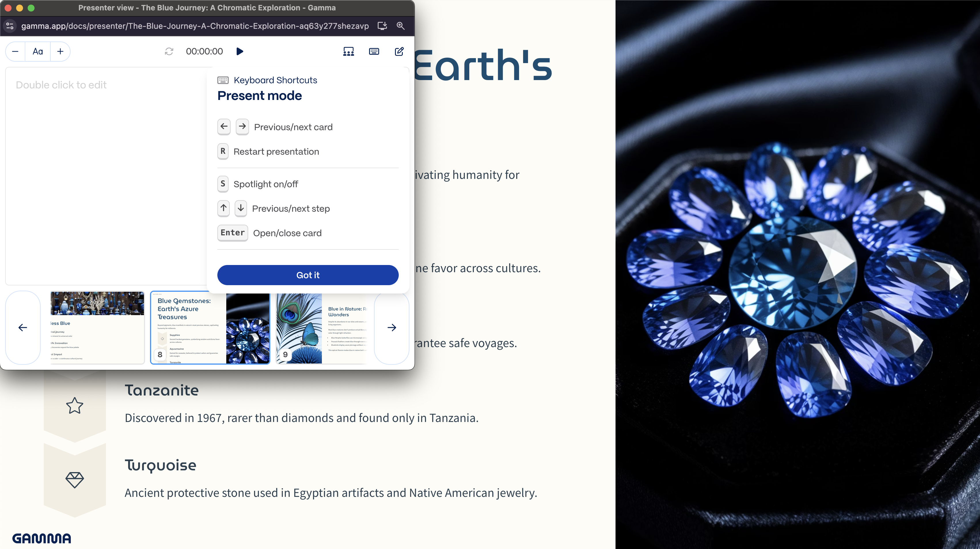Click the zoom magnifier icon in address bar

(x=400, y=26)
